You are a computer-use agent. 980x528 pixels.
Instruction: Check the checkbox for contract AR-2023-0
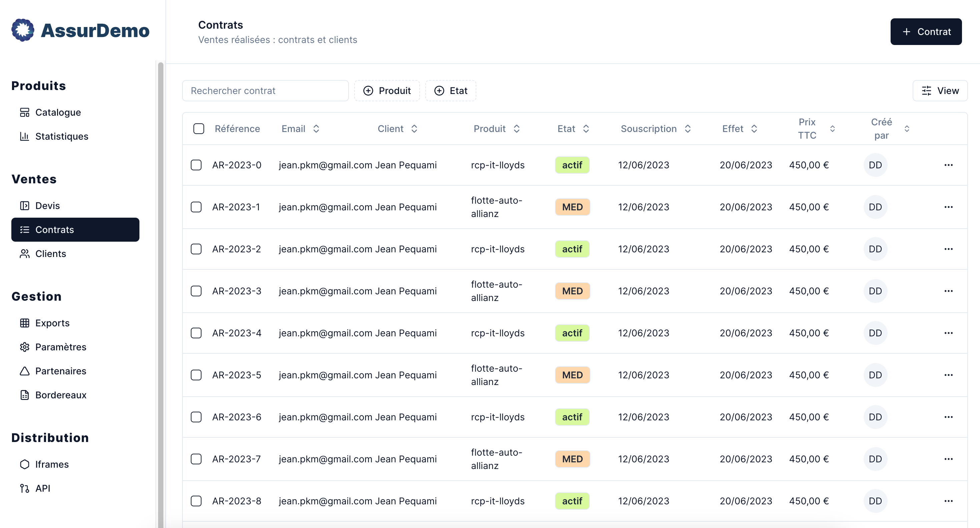[x=196, y=165]
